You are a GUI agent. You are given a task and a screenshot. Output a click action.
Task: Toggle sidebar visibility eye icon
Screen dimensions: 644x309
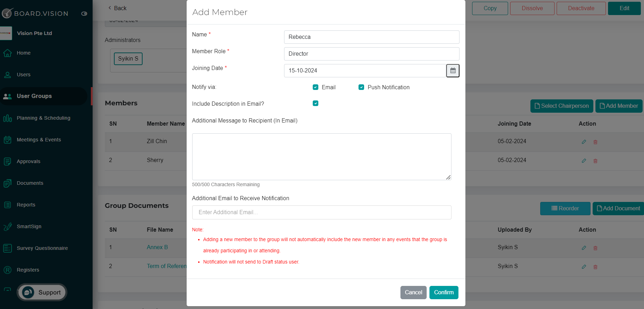click(x=84, y=14)
